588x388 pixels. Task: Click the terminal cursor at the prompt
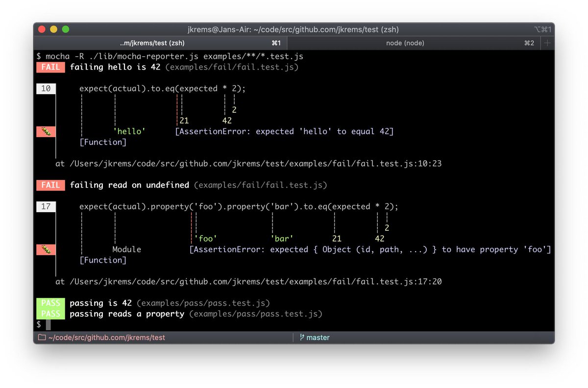(x=48, y=325)
